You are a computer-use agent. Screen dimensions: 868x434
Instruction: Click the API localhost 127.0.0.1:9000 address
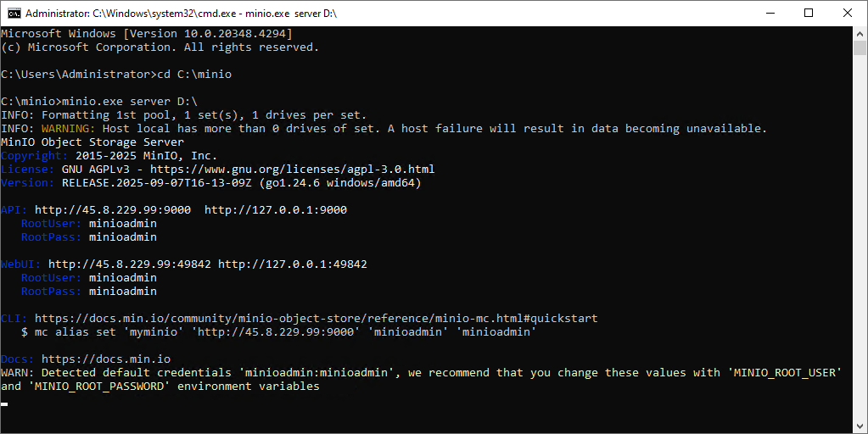click(x=276, y=210)
